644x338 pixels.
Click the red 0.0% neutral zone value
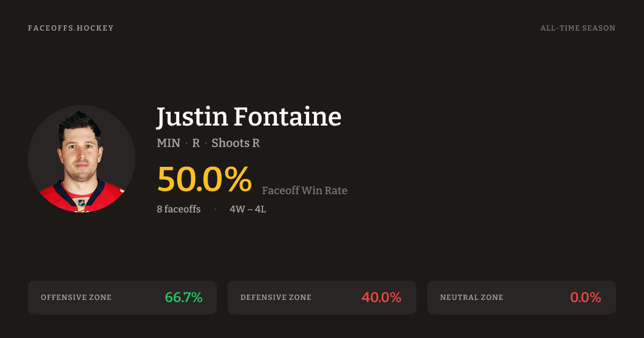coord(585,297)
